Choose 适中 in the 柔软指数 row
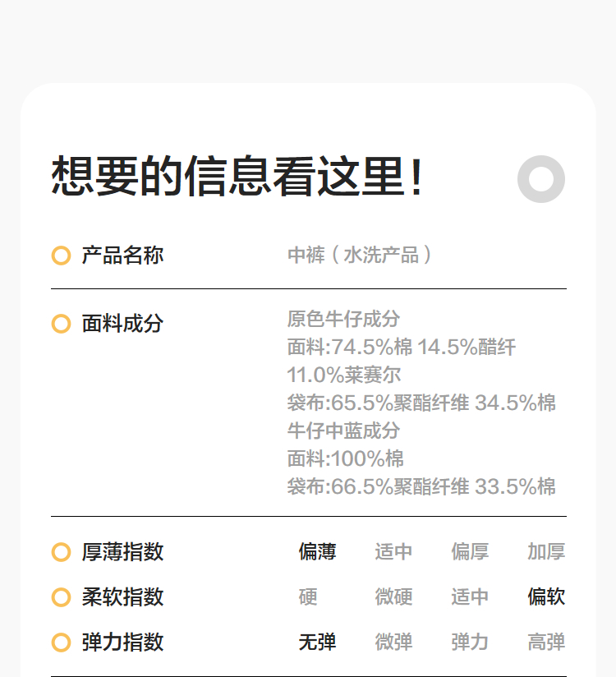This screenshot has width=616, height=677. point(470,597)
